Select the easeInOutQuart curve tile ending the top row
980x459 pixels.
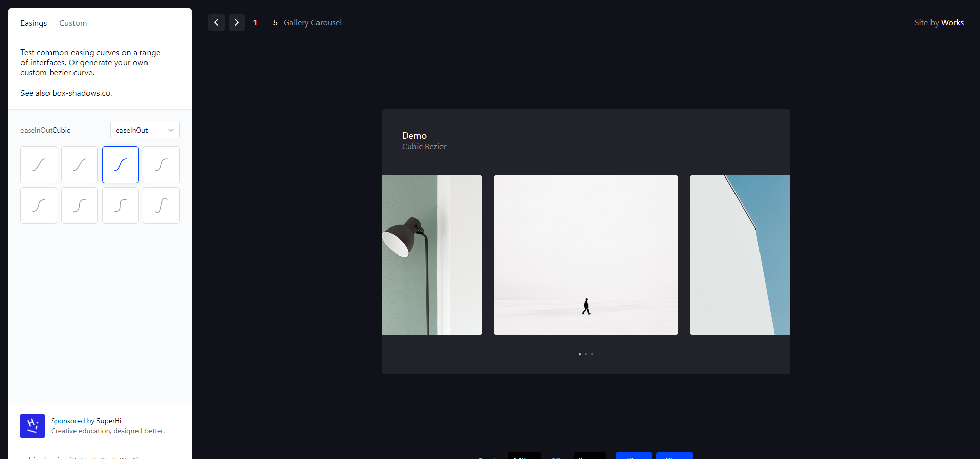click(161, 165)
